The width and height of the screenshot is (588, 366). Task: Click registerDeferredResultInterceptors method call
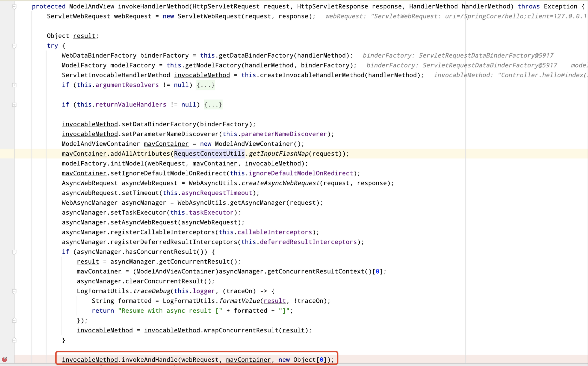tap(174, 242)
